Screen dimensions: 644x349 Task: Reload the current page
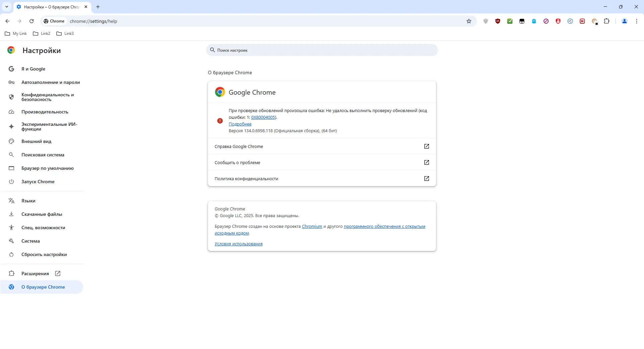coord(32,21)
